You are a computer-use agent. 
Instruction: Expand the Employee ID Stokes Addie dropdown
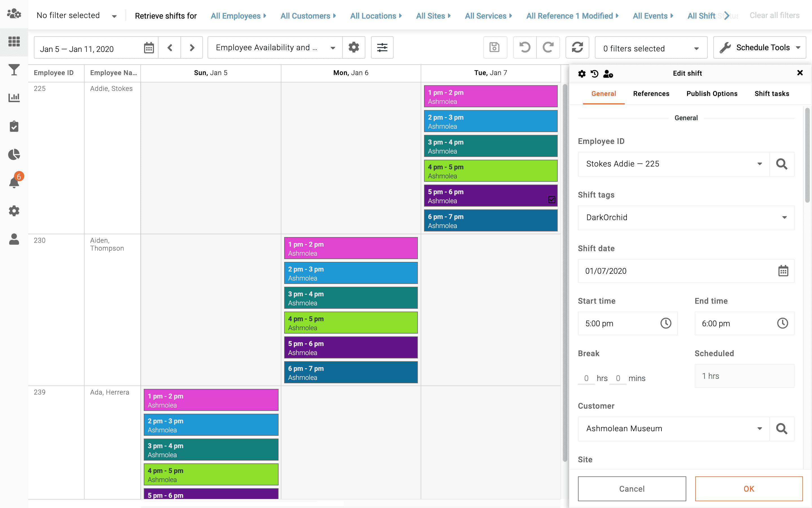point(673,164)
